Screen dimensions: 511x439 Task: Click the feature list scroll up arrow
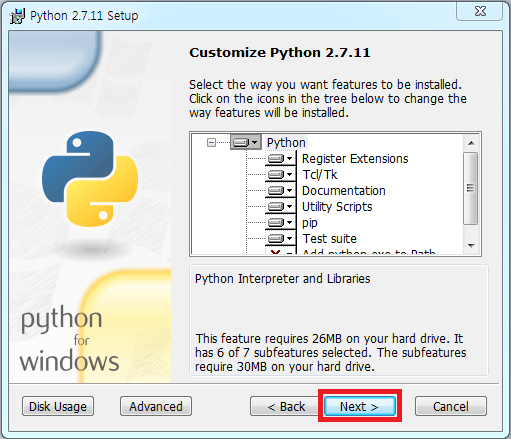[471, 143]
